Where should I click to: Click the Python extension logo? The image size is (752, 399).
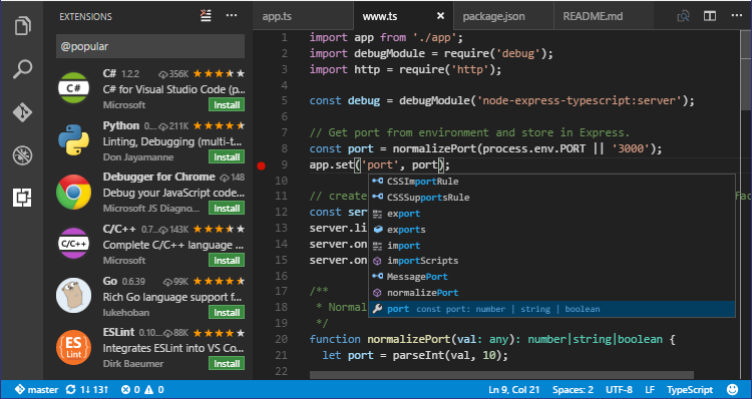click(x=73, y=140)
